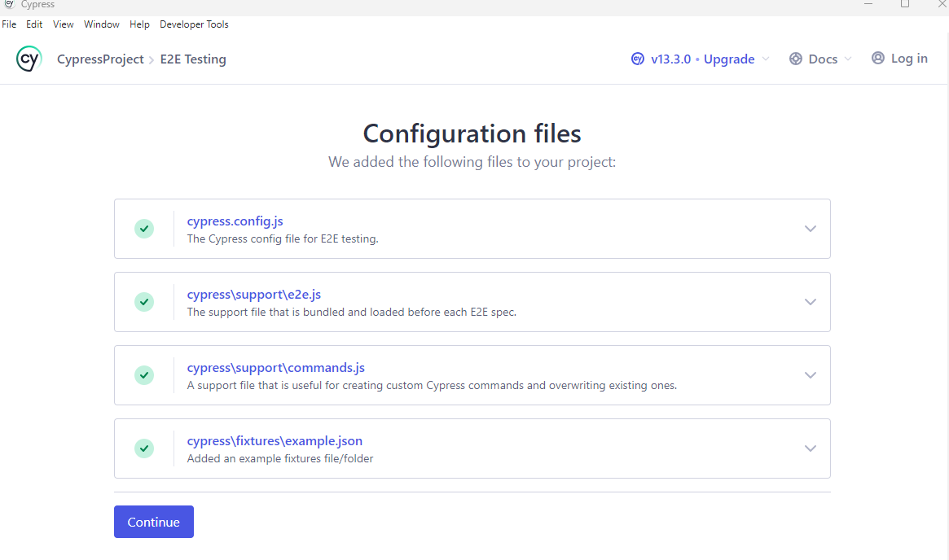Viewport: 949px width, 560px height.
Task: Expand the cypress\support\e2e.js row chevron
Action: point(811,302)
